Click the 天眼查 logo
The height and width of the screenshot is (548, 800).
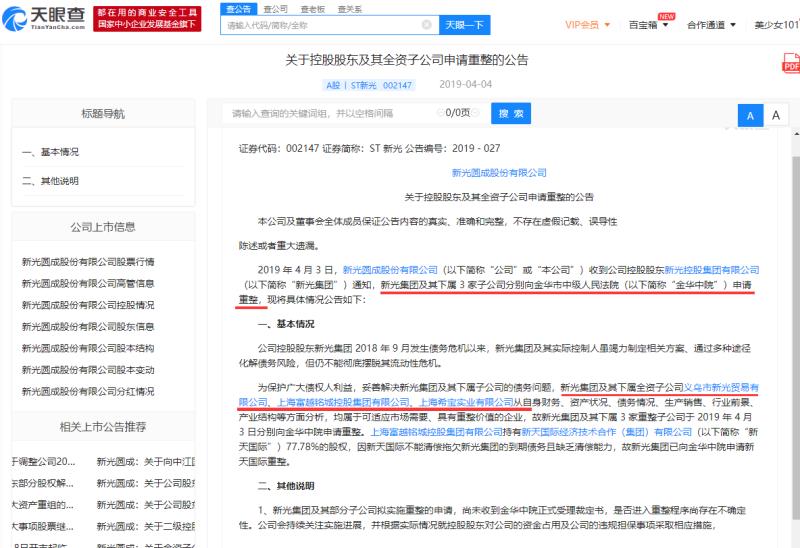pos(44,18)
